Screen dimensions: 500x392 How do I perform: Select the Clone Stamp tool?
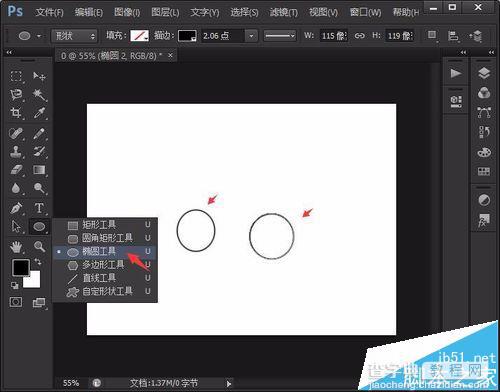16,152
